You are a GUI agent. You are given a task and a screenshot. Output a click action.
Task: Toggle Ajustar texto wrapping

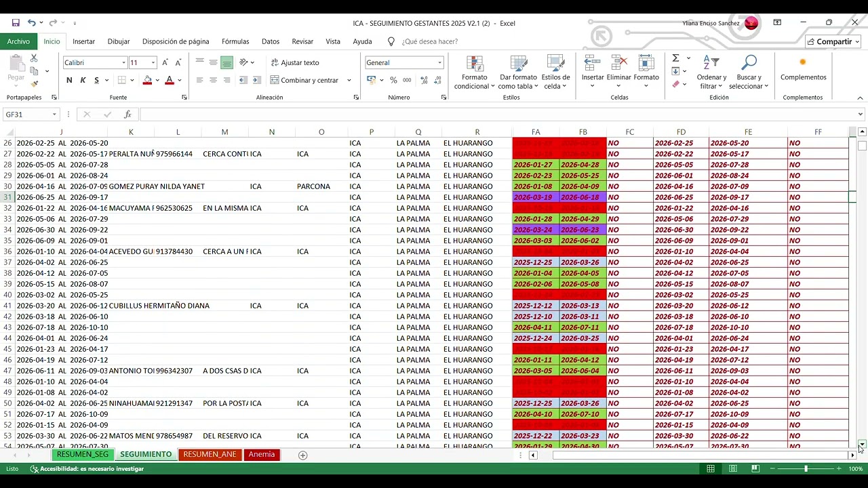click(295, 62)
